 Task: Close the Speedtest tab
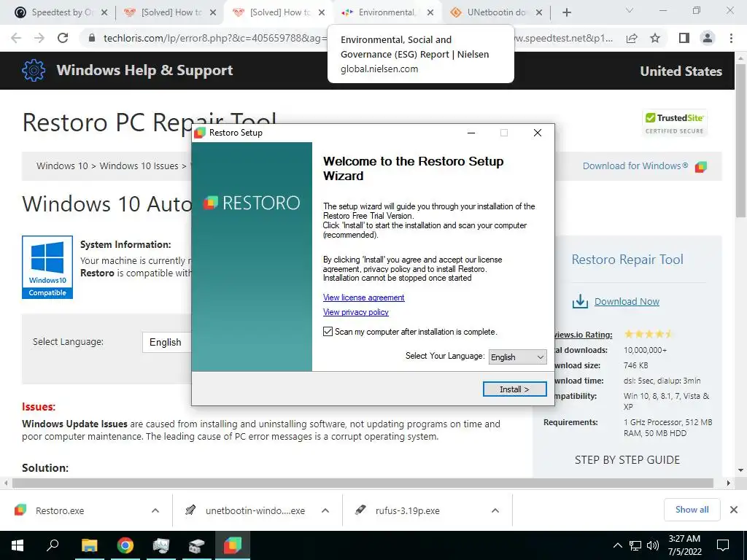(x=105, y=12)
